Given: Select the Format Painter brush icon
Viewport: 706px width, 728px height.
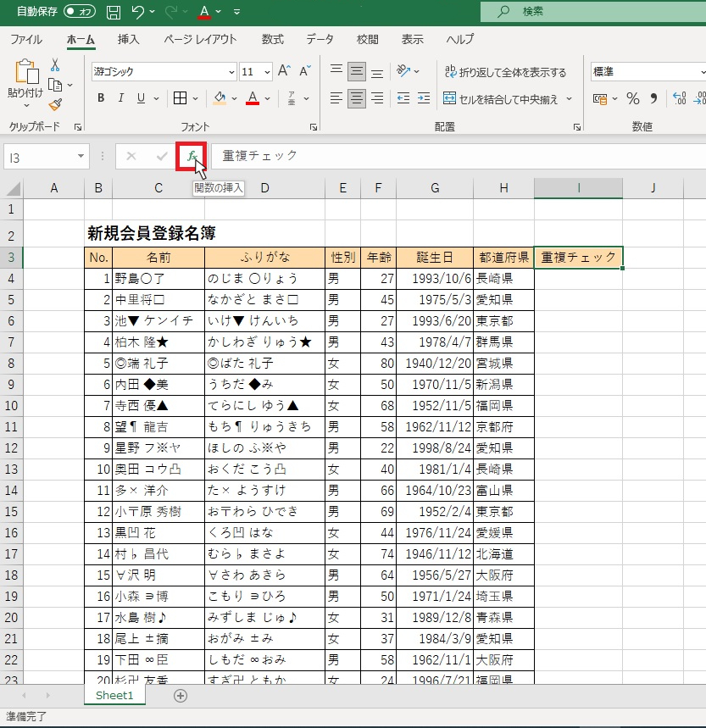Looking at the screenshot, I should pyautogui.click(x=55, y=104).
